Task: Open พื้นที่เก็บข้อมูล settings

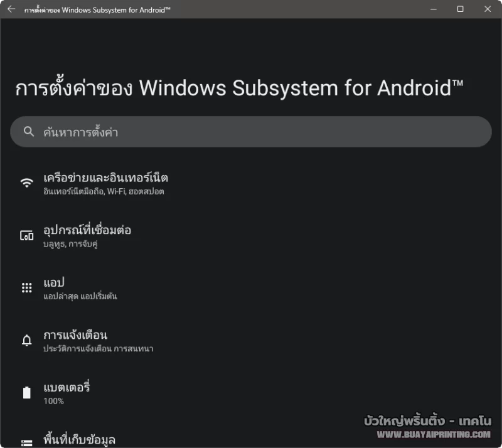Action: pos(79,439)
